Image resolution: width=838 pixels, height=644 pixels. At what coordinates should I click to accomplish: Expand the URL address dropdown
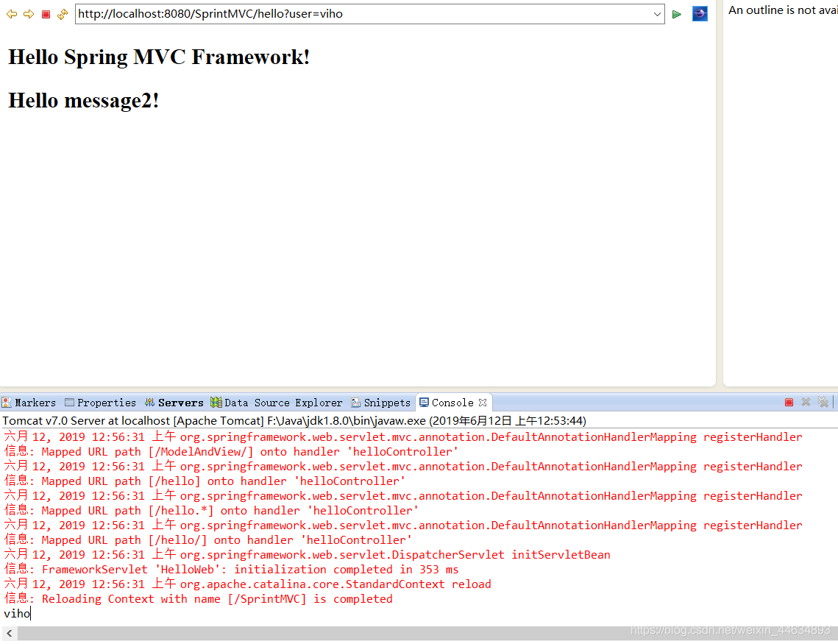(657, 14)
